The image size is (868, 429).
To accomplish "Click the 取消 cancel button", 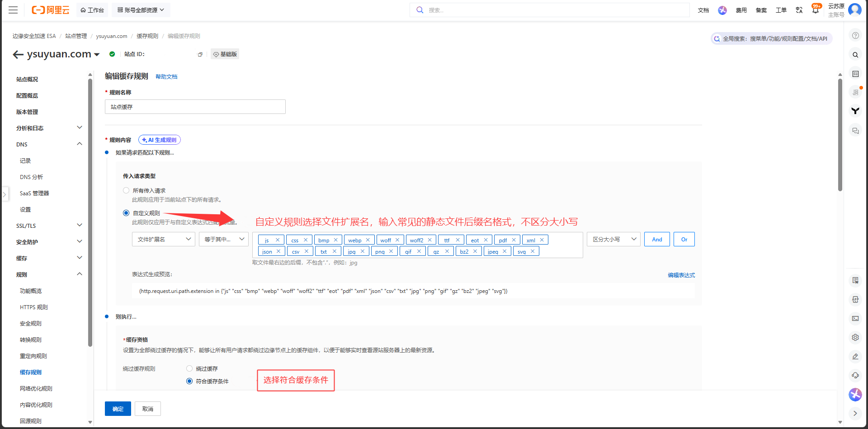I will (x=148, y=409).
